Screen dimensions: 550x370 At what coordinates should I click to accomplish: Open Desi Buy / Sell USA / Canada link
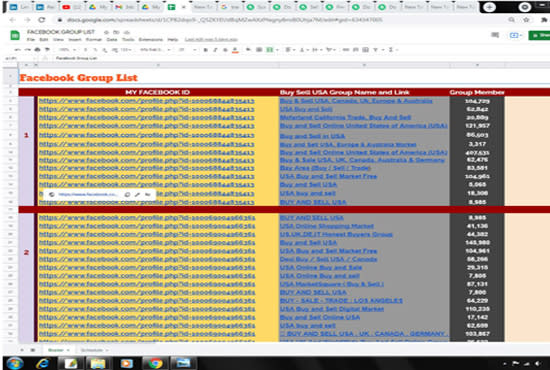tap(328, 260)
